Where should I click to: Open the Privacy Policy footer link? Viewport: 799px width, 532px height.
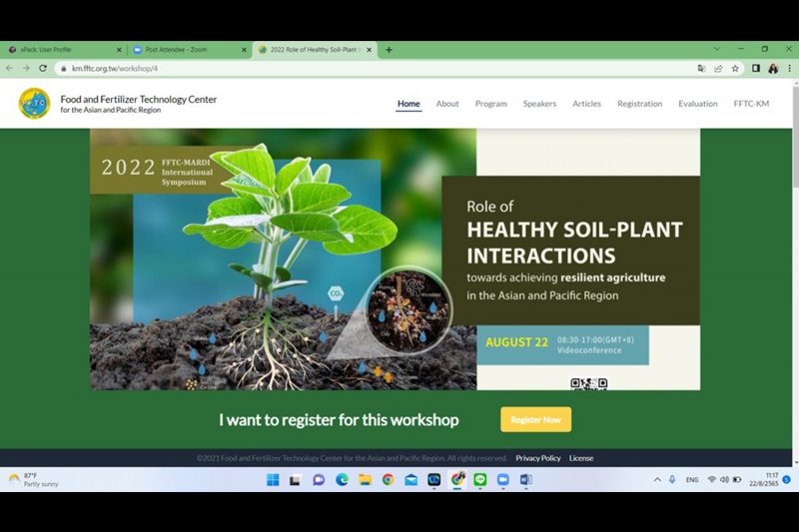tap(537, 458)
